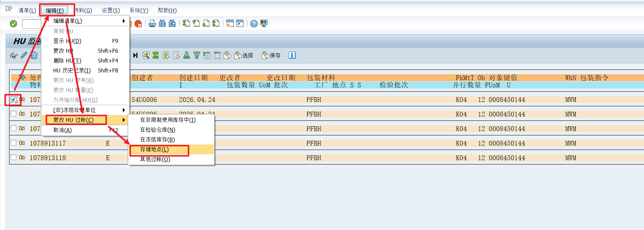The width and height of the screenshot is (644, 230).
Task: Click the command field input box
Action: tap(32, 24)
